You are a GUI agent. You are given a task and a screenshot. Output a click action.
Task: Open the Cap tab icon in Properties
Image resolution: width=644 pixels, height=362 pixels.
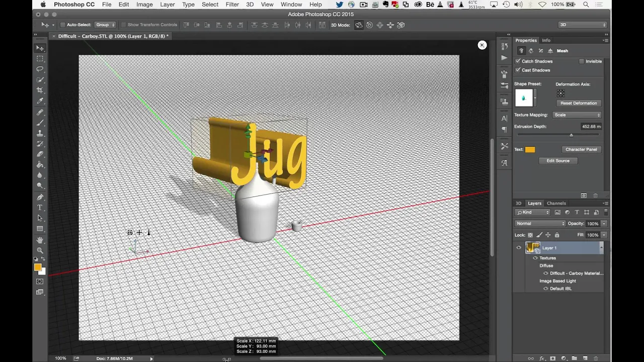click(541, 51)
